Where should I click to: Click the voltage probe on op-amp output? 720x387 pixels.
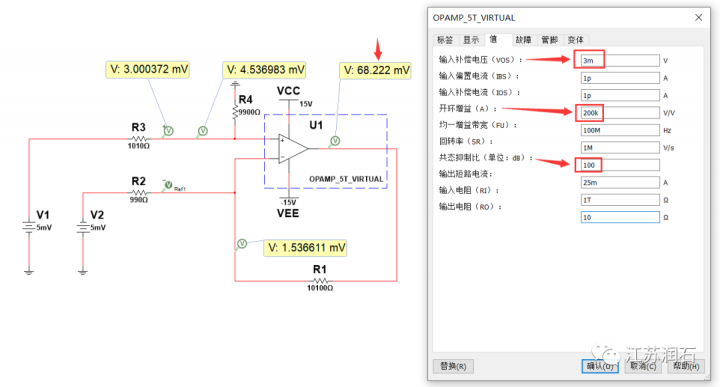(335, 141)
